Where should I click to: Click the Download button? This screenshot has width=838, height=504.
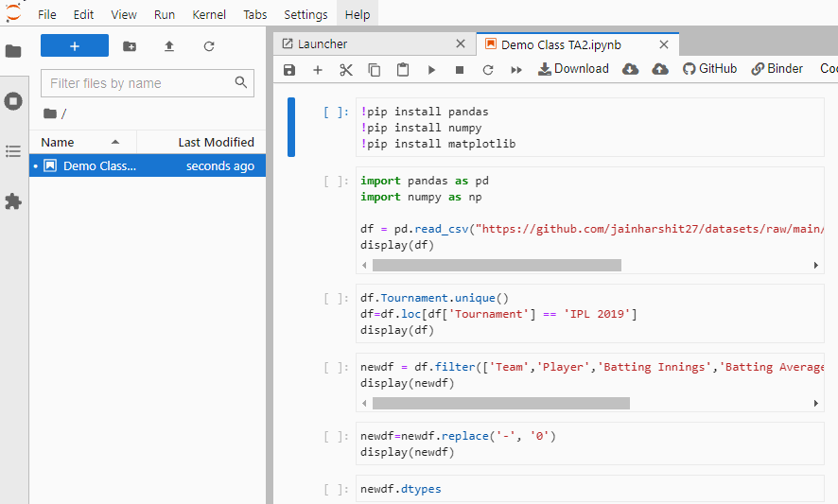[x=573, y=69]
